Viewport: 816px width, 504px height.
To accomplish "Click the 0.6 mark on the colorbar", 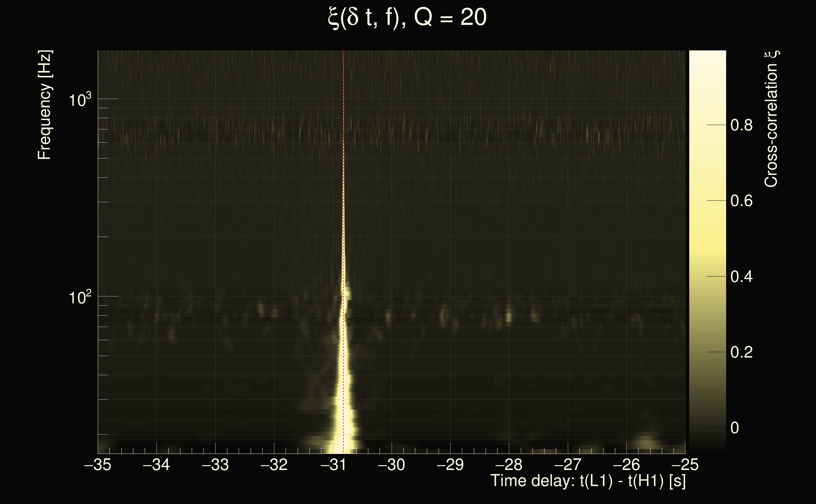I will point(741,201).
